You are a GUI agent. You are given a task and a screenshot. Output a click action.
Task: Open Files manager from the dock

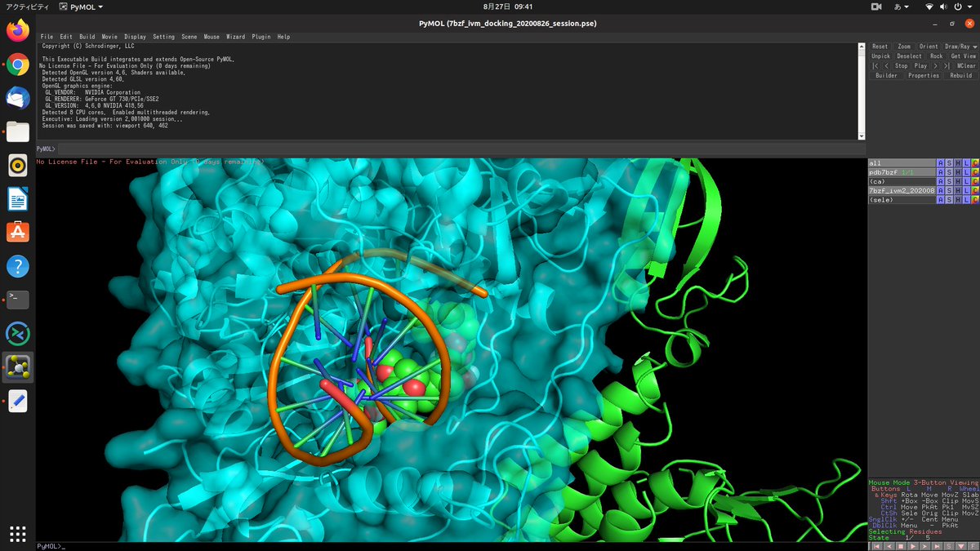click(18, 131)
